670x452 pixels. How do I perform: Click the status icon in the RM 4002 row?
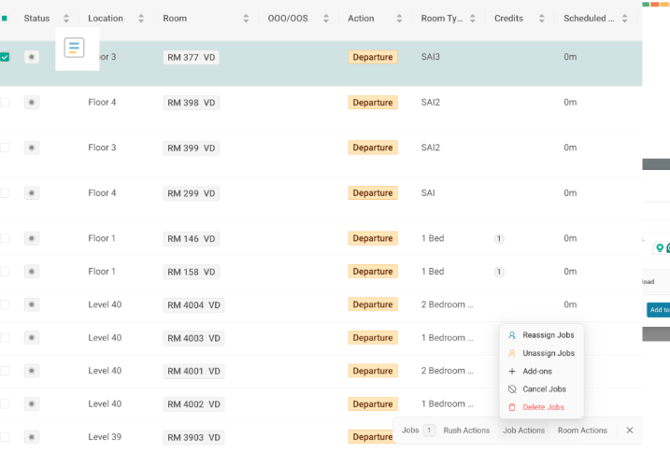(32, 404)
